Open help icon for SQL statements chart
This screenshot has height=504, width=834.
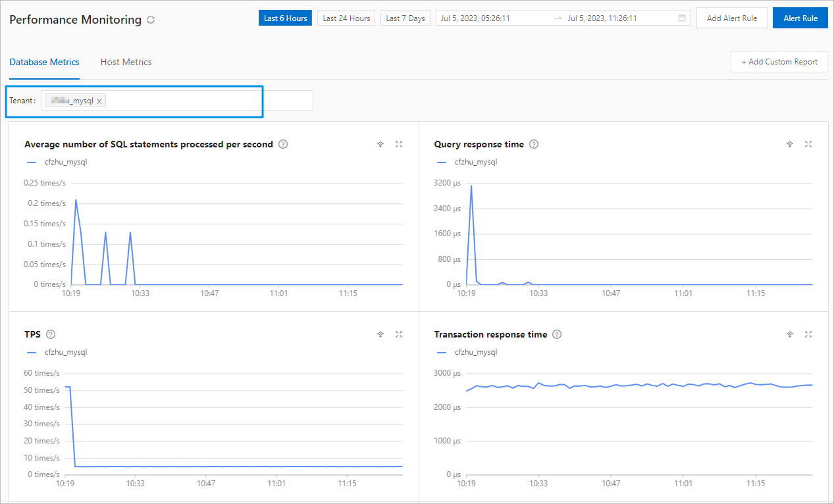click(283, 144)
